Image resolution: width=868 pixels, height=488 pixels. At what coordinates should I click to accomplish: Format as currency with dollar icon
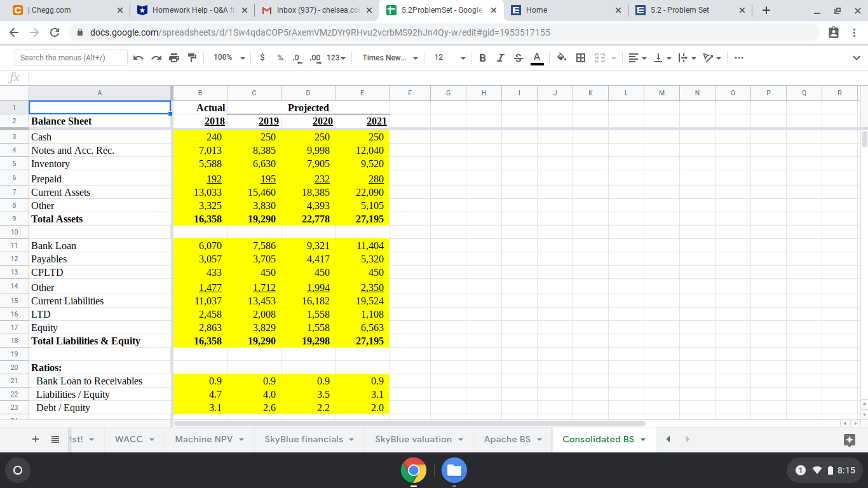pyautogui.click(x=263, y=58)
